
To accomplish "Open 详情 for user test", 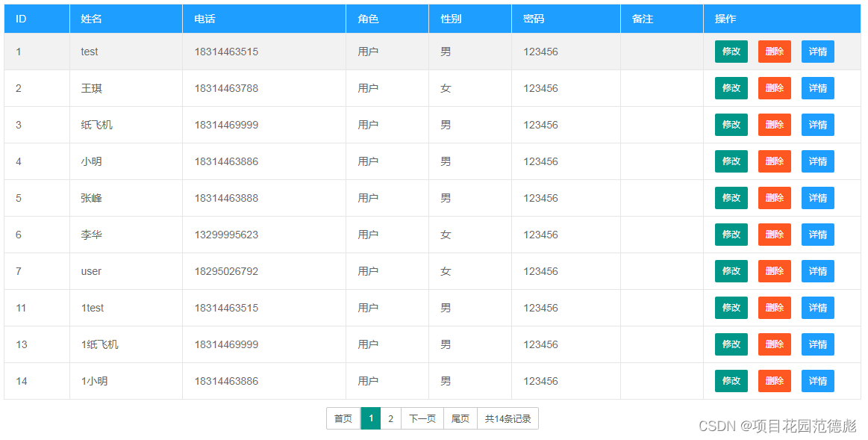I will tap(818, 52).
